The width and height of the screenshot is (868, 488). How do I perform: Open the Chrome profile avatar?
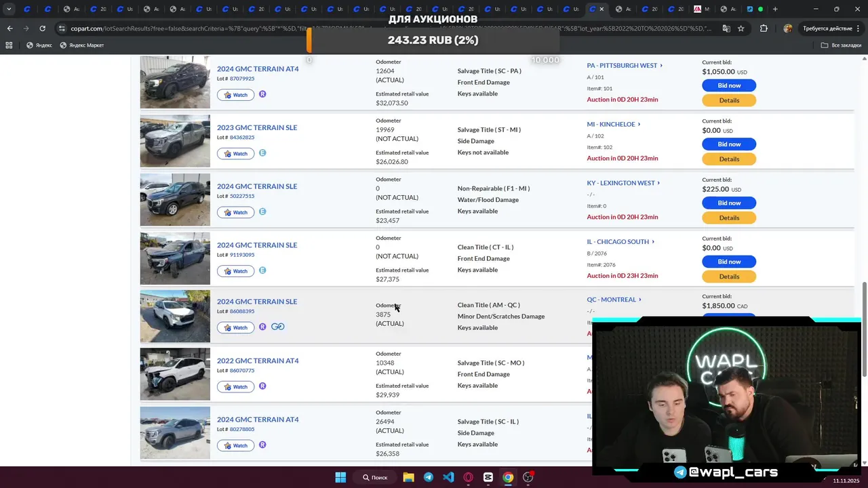[x=787, y=28]
